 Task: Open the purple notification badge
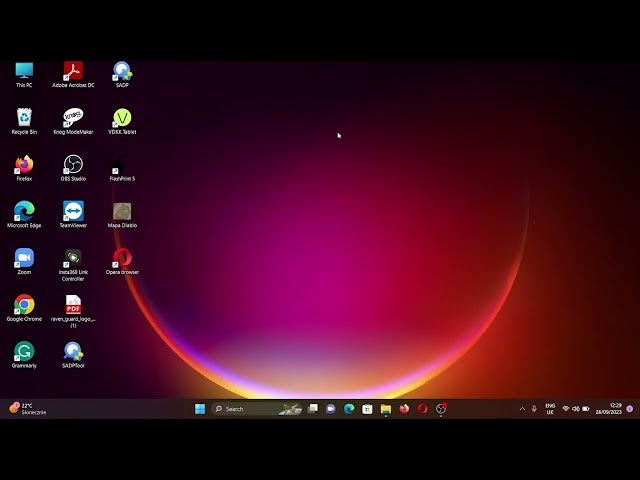(x=630, y=409)
